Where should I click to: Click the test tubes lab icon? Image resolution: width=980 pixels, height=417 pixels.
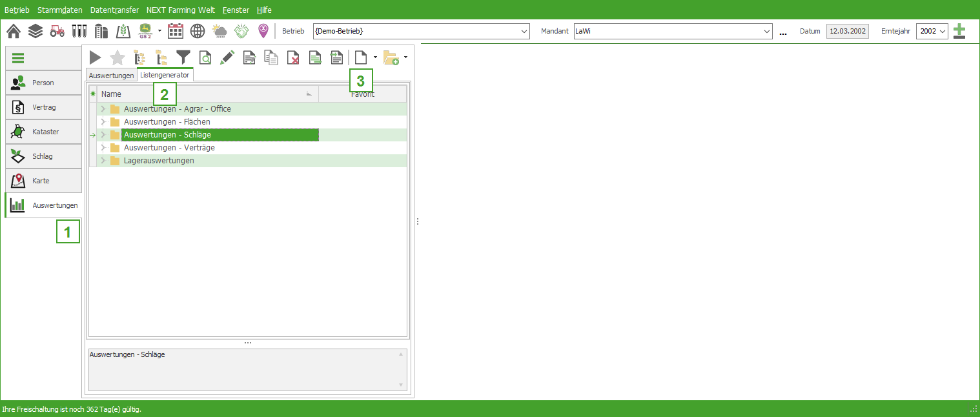click(x=79, y=31)
